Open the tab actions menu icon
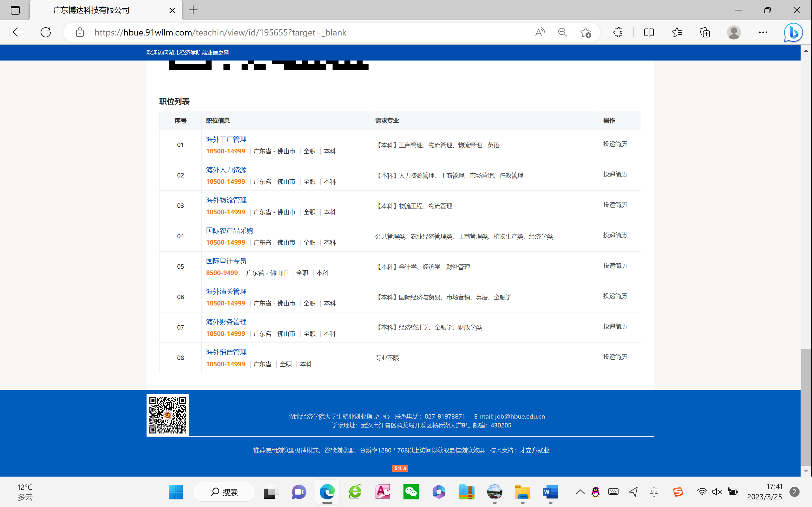This screenshot has height=507, width=812. click(x=15, y=10)
